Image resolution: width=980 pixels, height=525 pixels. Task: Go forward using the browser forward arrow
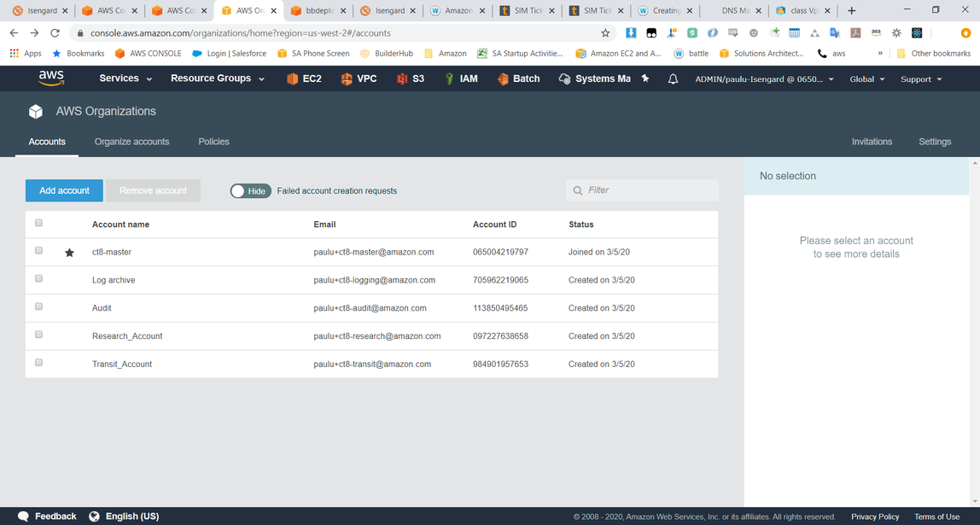[x=34, y=33]
